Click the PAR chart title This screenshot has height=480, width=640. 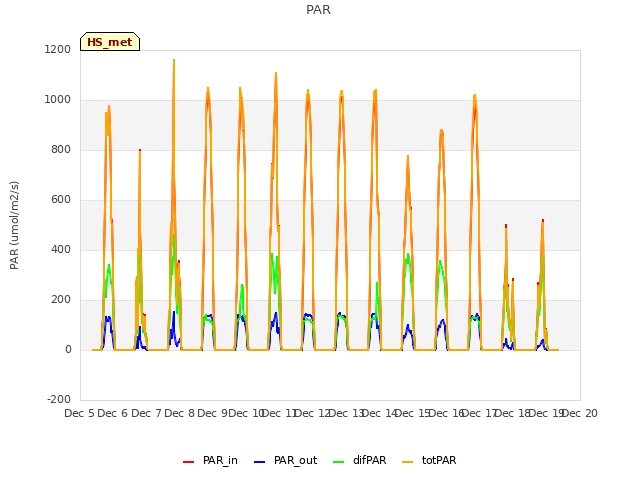[318, 9]
